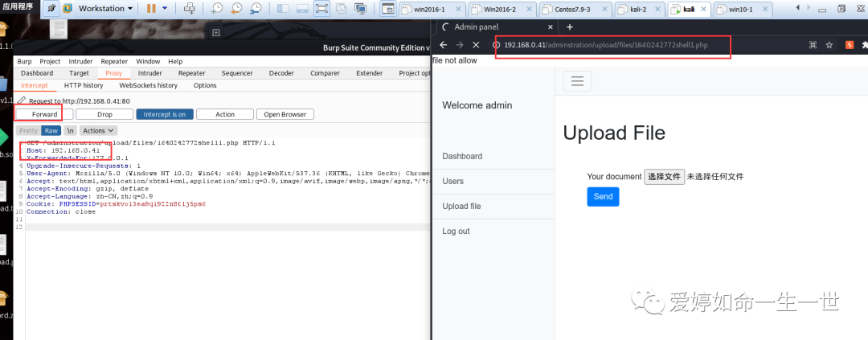The height and width of the screenshot is (340, 868).
Task: Click the VMware pin toolbar icon
Action: click(51, 8)
